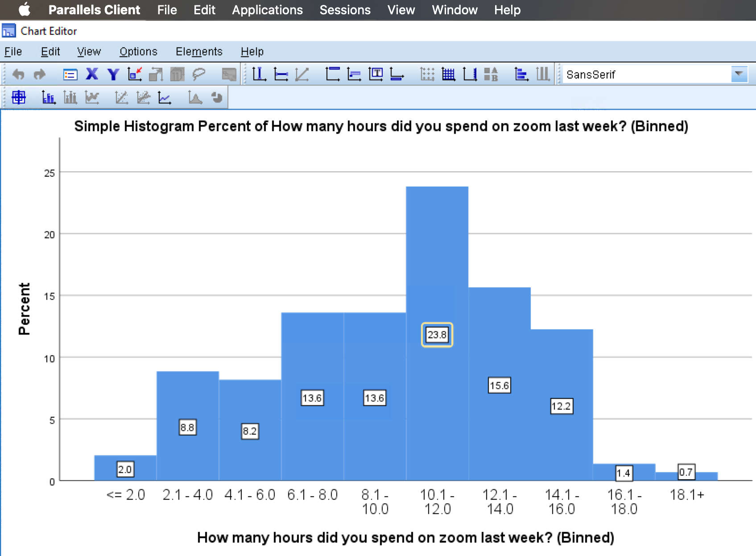Click the Show Line Markers icon
Screen dimensions: 756x556
click(92, 97)
